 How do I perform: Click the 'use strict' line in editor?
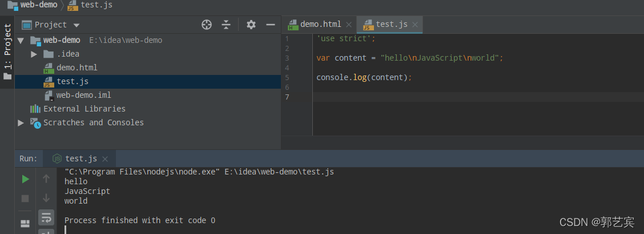tap(346, 38)
